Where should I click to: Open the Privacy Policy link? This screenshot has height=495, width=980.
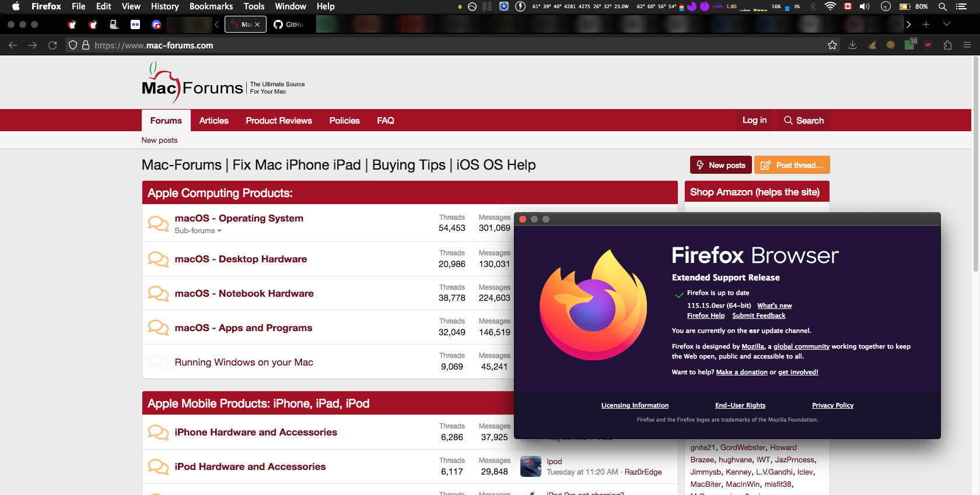(x=832, y=405)
